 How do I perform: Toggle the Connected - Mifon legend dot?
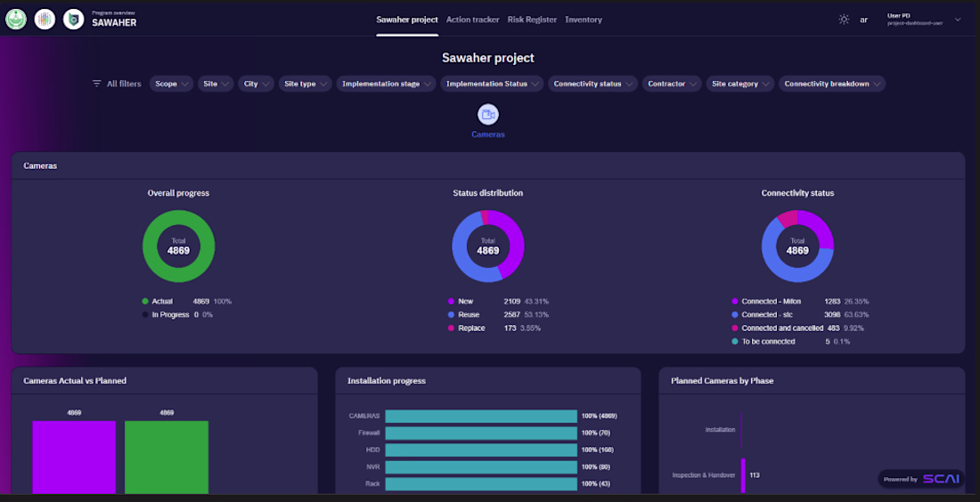coord(735,301)
